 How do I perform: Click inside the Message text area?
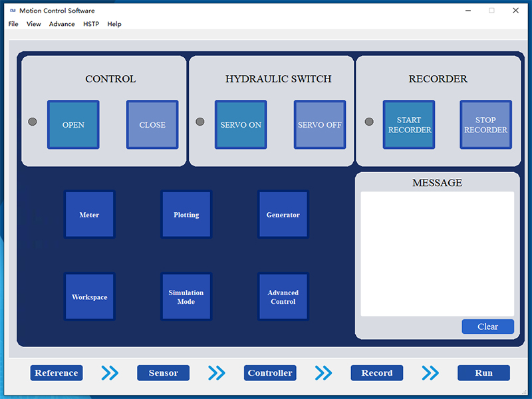(x=437, y=253)
